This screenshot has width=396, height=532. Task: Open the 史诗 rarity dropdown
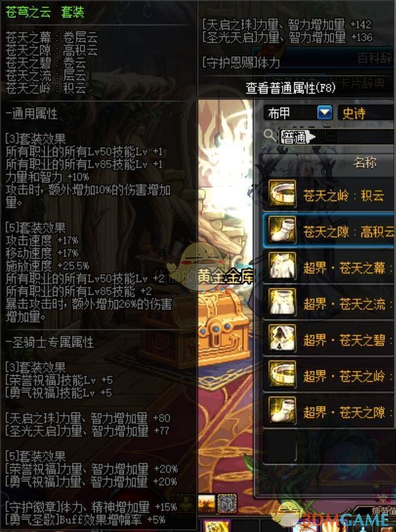click(367, 113)
